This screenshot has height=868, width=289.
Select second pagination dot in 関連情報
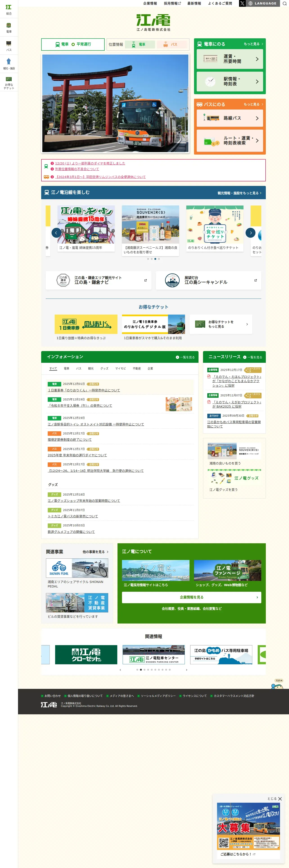tap(141, 669)
